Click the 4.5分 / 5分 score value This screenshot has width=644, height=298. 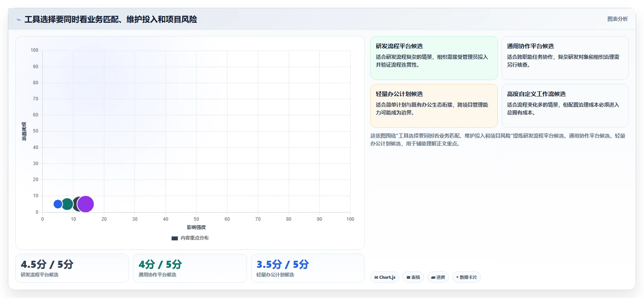[x=47, y=265]
